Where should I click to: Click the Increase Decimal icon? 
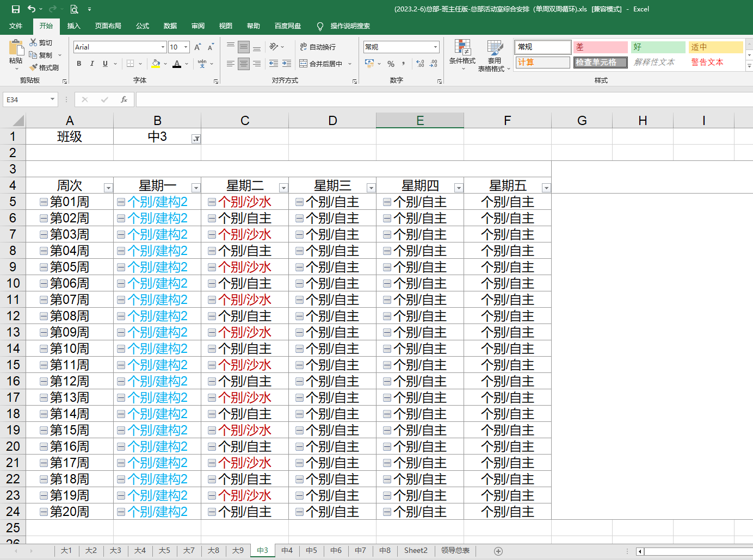click(421, 64)
